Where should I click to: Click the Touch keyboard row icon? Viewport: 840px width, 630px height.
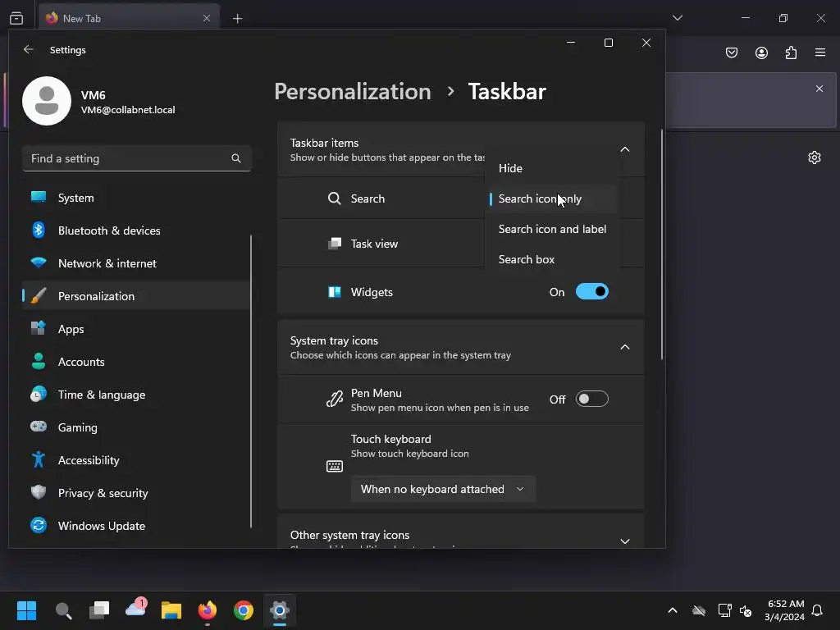pyautogui.click(x=335, y=466)
